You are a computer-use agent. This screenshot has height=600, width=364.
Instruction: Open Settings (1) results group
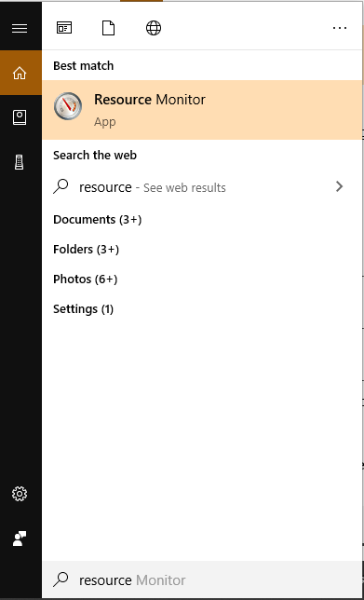tap(84, 308)
